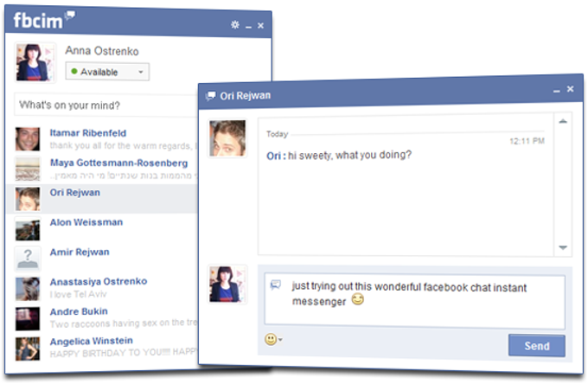Screen dimensions: 588x384
Task: Click the conversation scrollbar up arrow
Action: pyautogui.click(x=563, y=121)
